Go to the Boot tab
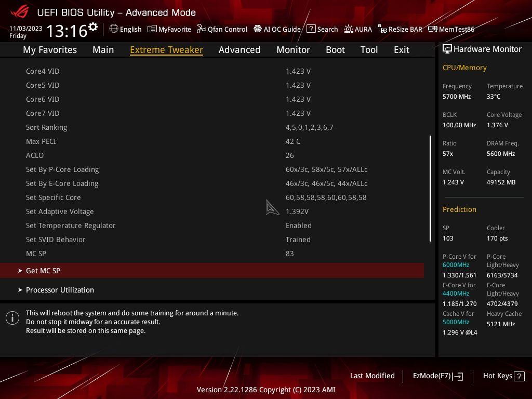Image resolution: width=532 pixels, height=399 pixels. pyautogui.click(x=335, y=50)
